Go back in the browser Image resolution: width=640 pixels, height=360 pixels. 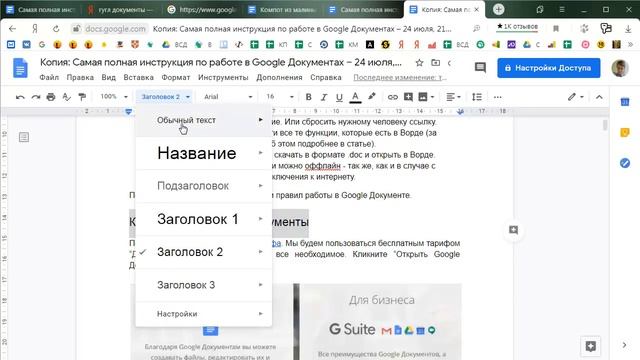[12, 29]
